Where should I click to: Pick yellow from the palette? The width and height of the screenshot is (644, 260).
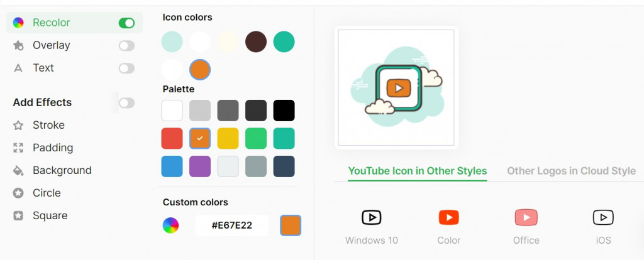click(x=228, y=138)
